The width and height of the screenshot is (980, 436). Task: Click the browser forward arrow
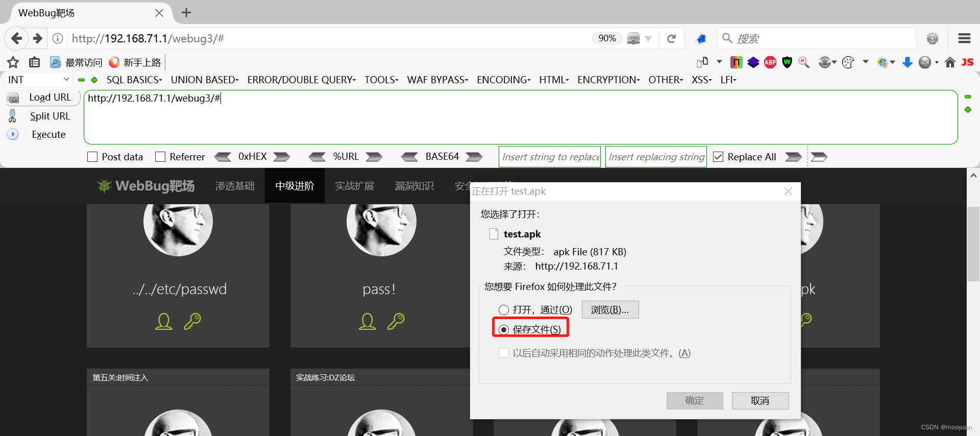click(x=37, y=38)
